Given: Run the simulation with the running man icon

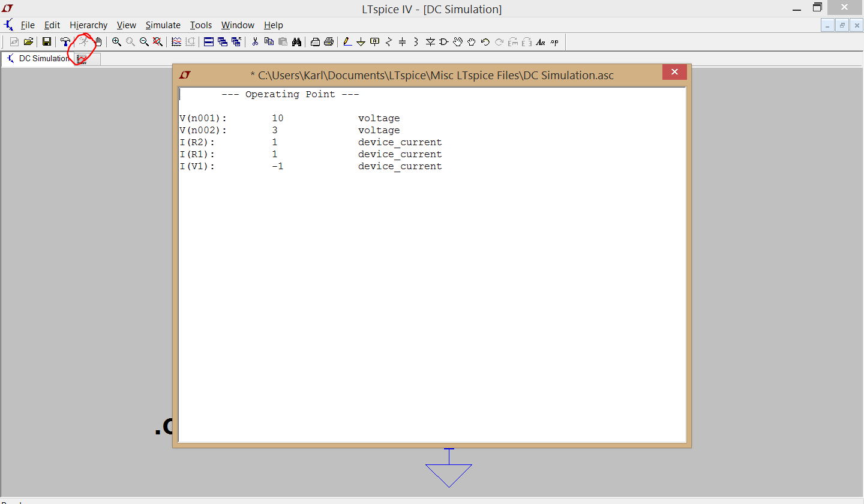Looking at the screenshot, I should pyautogui.click(x=83, y=41).
